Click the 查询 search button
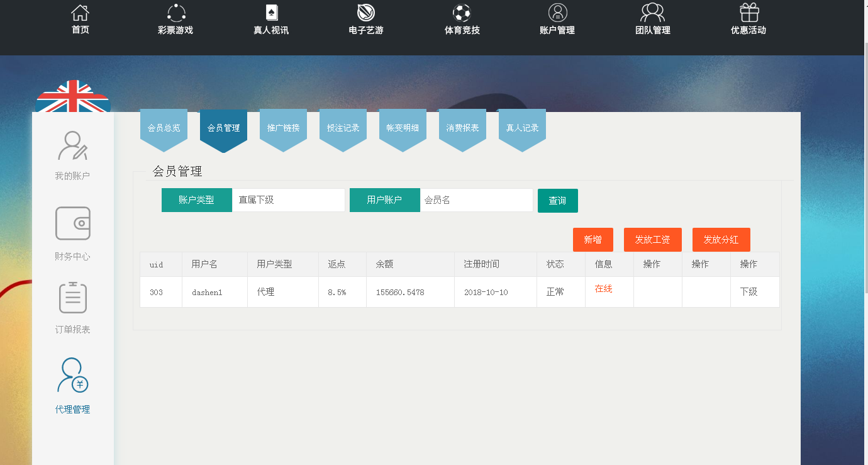Image resolution: width=868 pixels, height=465 pixels. coord(557,201)
